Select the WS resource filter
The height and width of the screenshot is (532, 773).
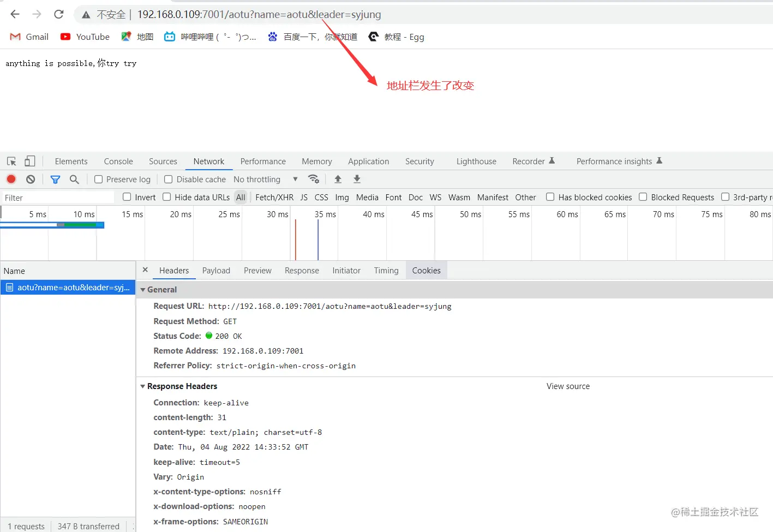pyautogui.click(x=435, y=198)
